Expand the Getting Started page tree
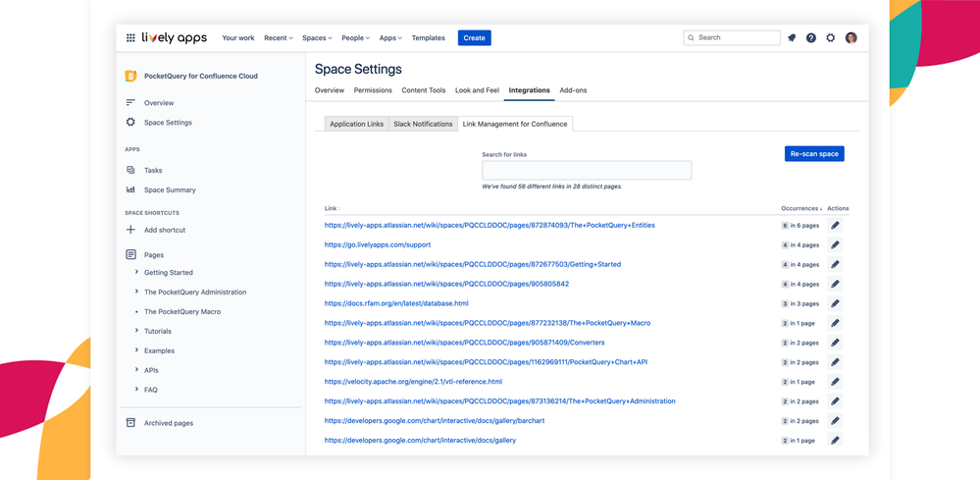 coord(136,273)
